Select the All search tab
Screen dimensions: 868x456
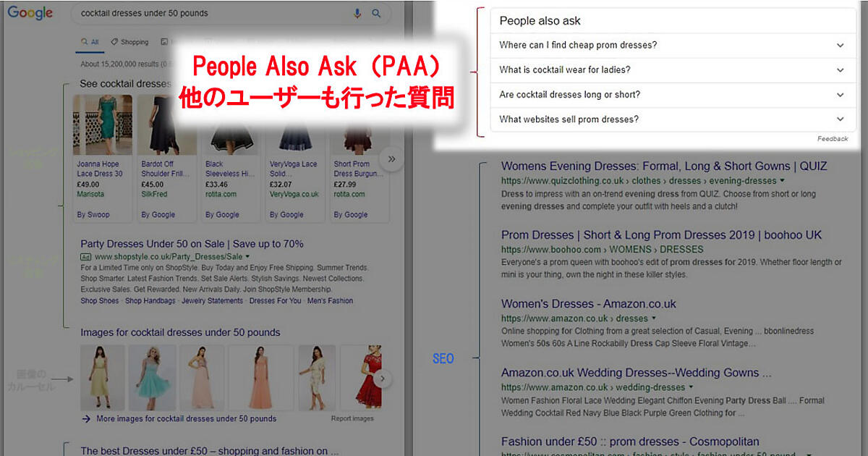click(90, 42)
